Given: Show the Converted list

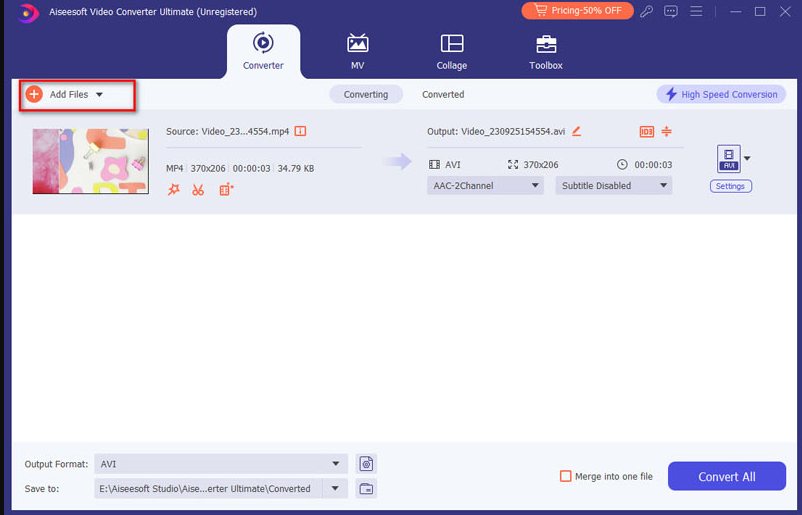Looking at the screenshot, I should 443,94.
